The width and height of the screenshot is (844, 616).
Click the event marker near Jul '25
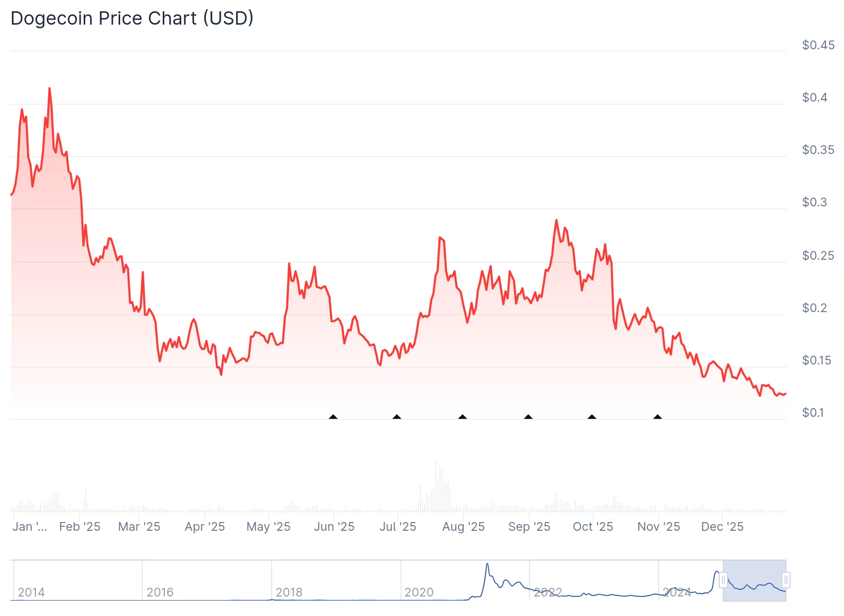point(397,417)
